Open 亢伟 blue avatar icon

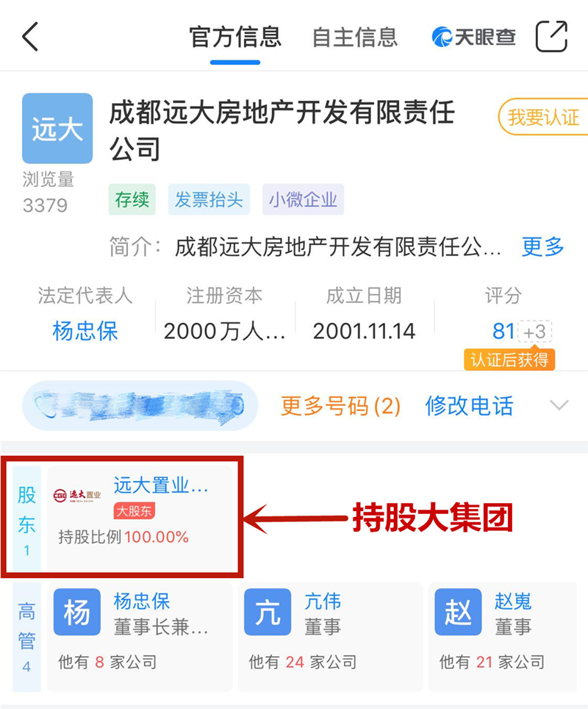268,612
